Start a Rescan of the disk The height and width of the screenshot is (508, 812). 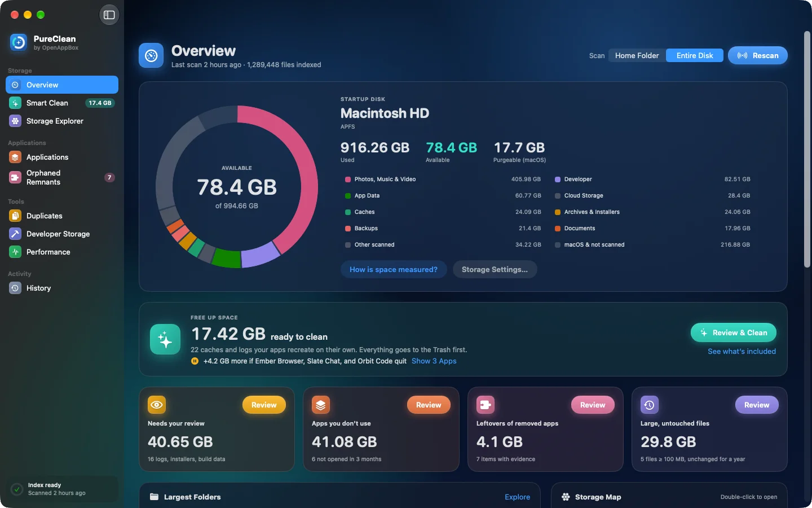pyautogui.click(x=758, y=55)
